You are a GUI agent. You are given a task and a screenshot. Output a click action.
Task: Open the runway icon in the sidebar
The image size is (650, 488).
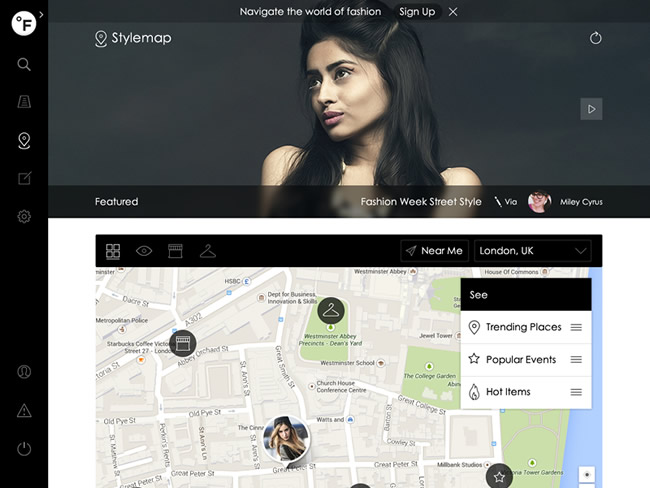point(24,102)
